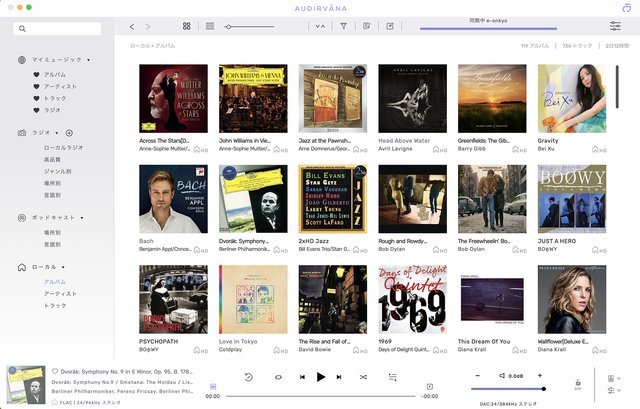The image size is (640, 409).
Task: Open ローカルラジオ in sidebar
Action: (x=63, y=147)
